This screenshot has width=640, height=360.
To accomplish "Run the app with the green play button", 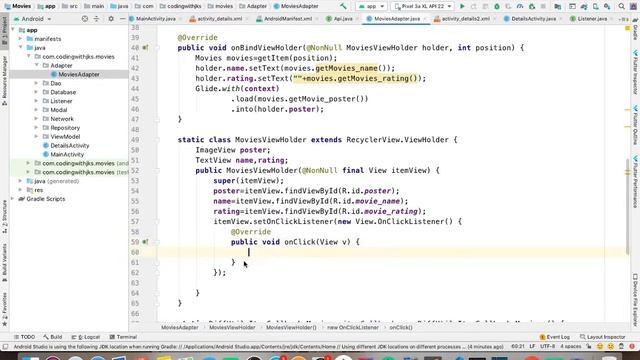I will tap(462, 7).
